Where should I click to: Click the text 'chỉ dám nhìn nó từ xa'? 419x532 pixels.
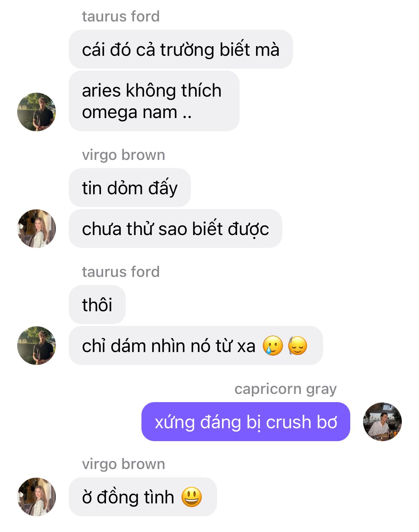tap(169, 346)
